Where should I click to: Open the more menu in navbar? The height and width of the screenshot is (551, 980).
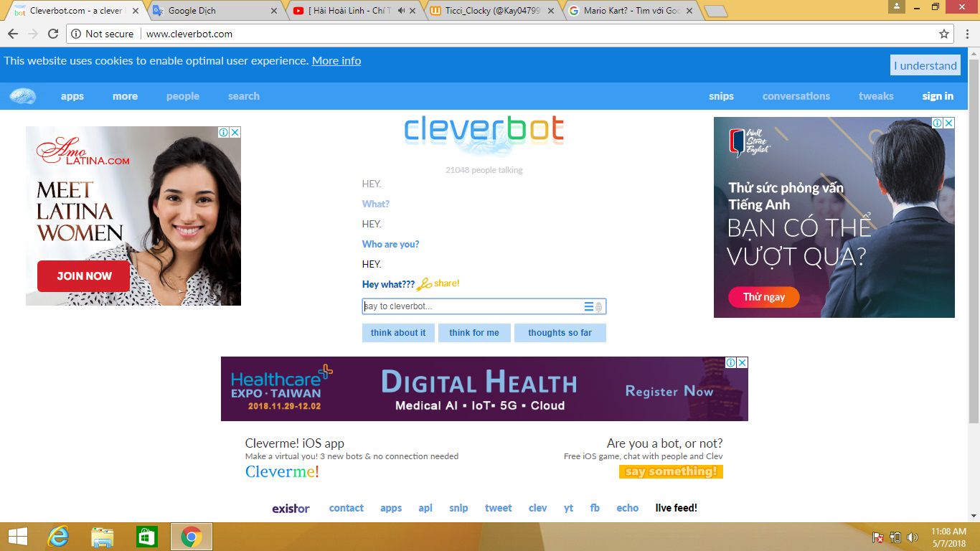coord(125,96)
